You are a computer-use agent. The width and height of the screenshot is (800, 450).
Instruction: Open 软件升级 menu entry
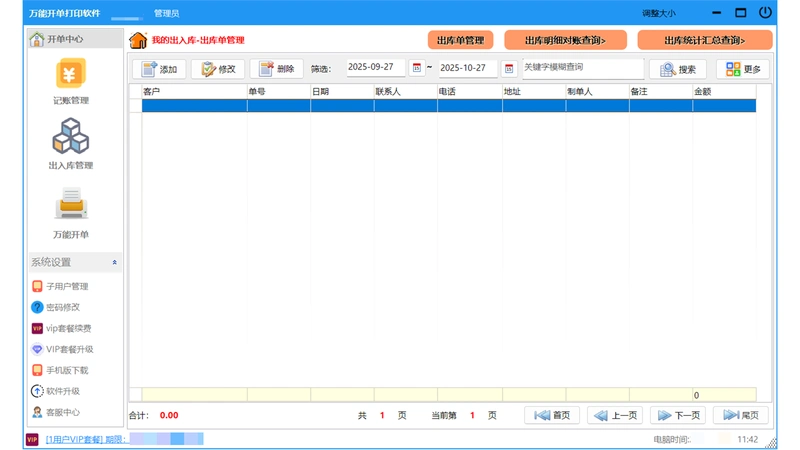click(x=63, y=391)
